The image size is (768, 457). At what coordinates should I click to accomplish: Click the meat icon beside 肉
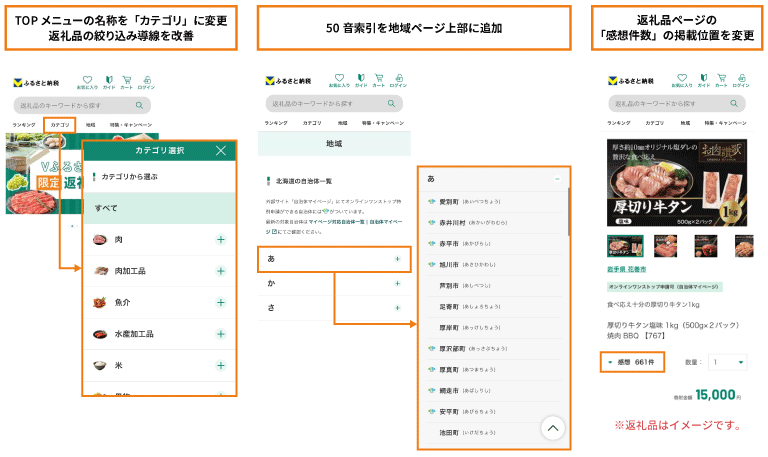pyautogui.click(x=100, y=240)
